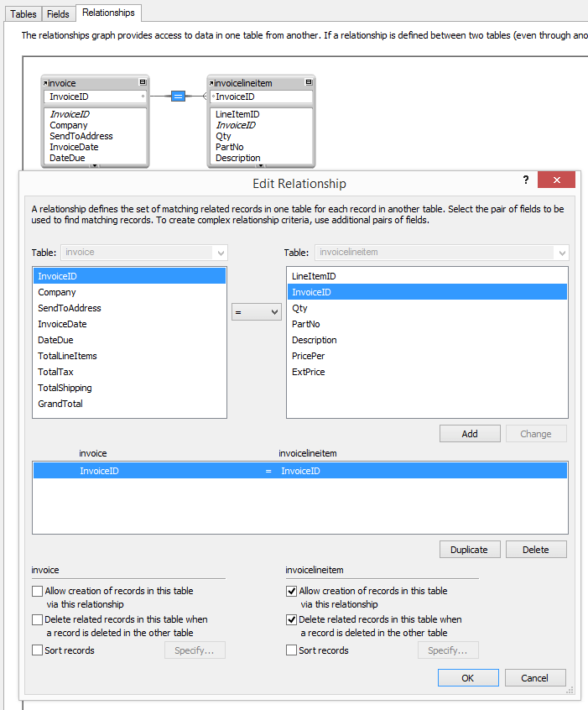588x710 pixels.
Task: Collapse the invoicelineitem table occurrence with its corner icon
Action: tap(309, 82)
